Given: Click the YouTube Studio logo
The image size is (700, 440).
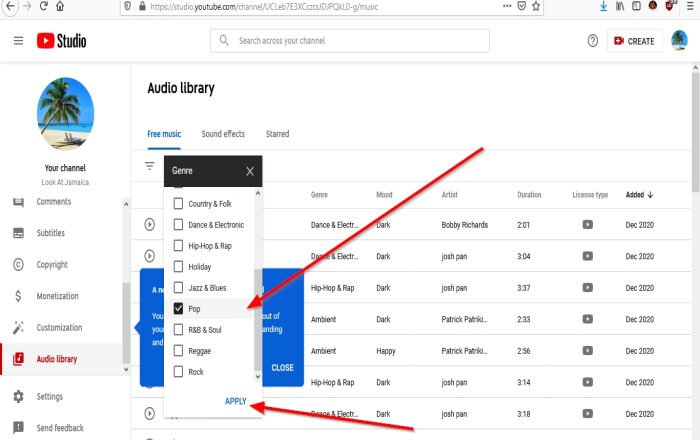Looking at the screenshot, I should coord(62,41).
